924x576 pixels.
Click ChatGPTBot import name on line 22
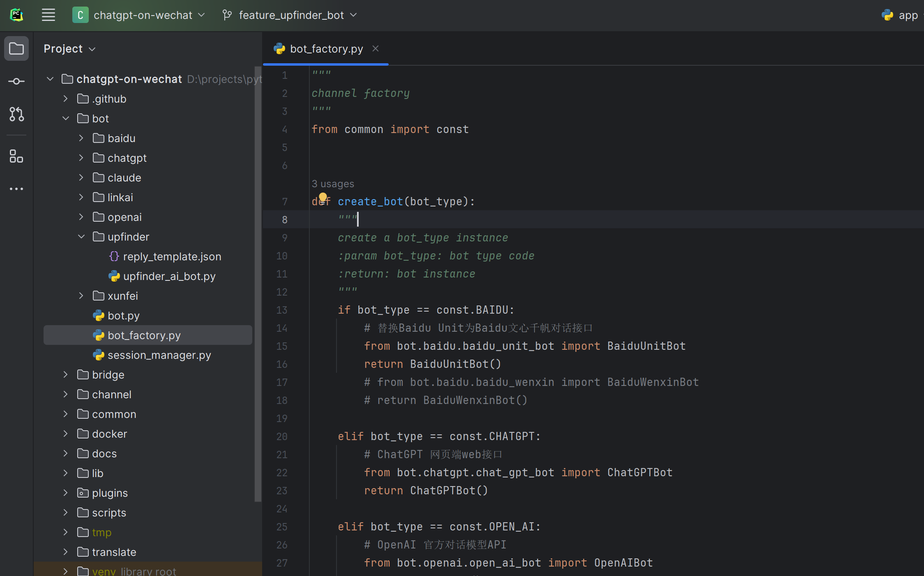[x=640, y=473]
